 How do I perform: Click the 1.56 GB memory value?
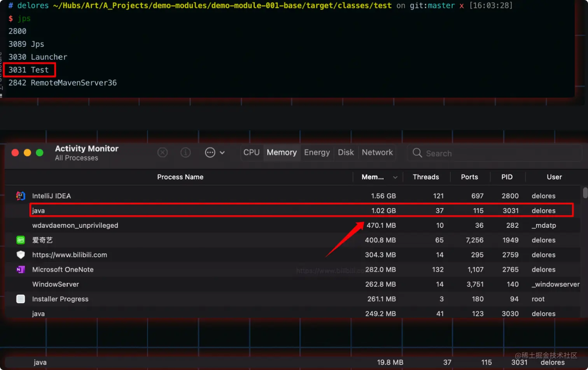click(x=383, y=196)
